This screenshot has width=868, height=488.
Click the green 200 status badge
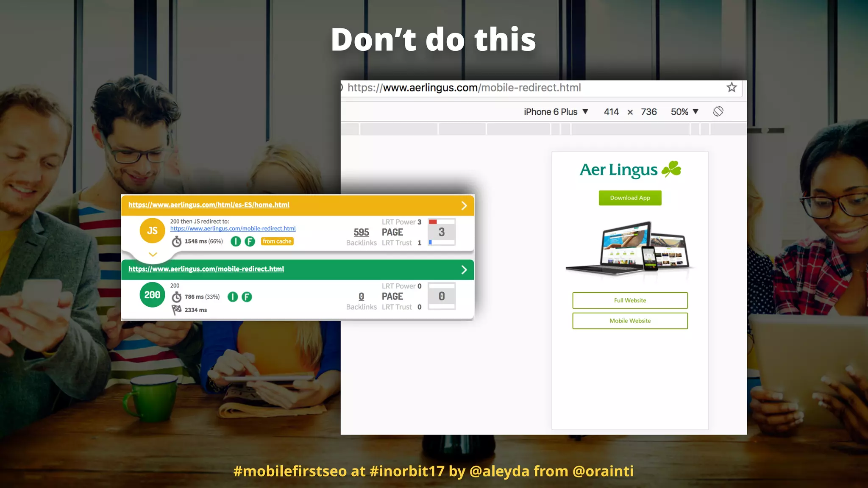[x=152, y=295]
